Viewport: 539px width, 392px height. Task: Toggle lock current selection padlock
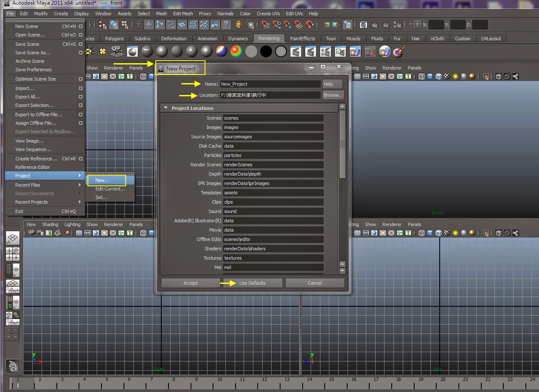(239, 25)
